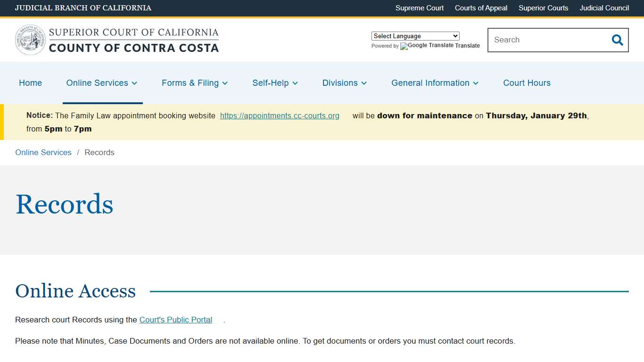This screenshot has height=362, width=644.
Task: Expand the Divisions chevron arrow
Action: [363, 83]
